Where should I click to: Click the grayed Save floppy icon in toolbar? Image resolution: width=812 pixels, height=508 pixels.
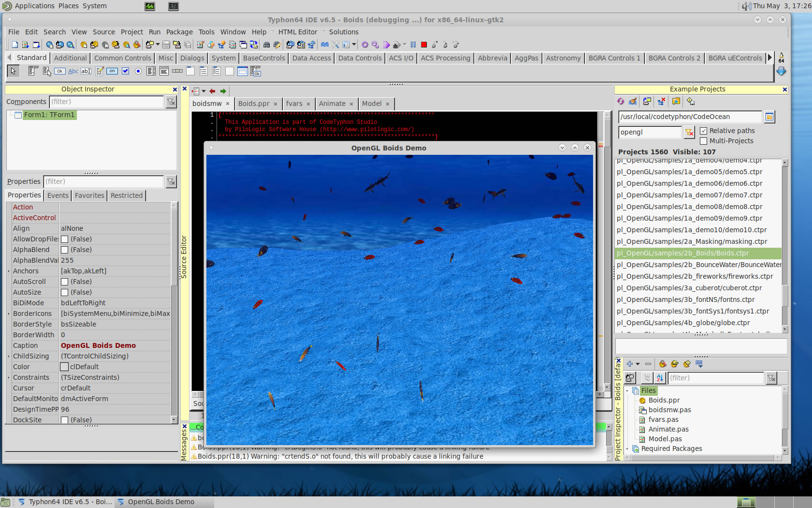pyautogui.click(x=166, y=45)
